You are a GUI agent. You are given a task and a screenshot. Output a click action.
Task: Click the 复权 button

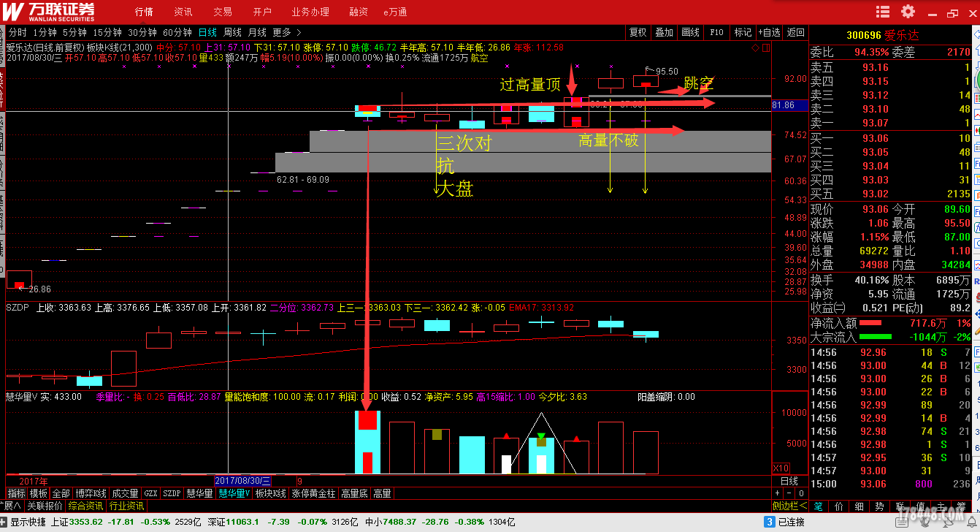[x=638, y=32]
